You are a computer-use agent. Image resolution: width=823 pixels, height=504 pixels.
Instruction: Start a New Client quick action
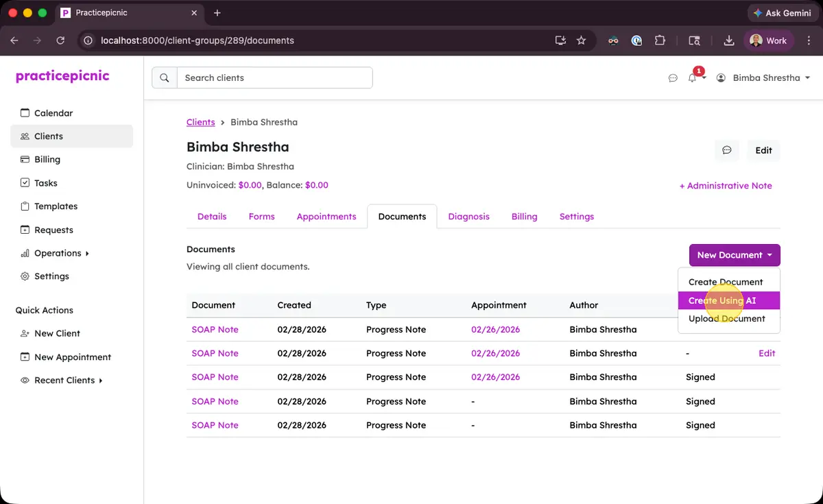[57, 333]
